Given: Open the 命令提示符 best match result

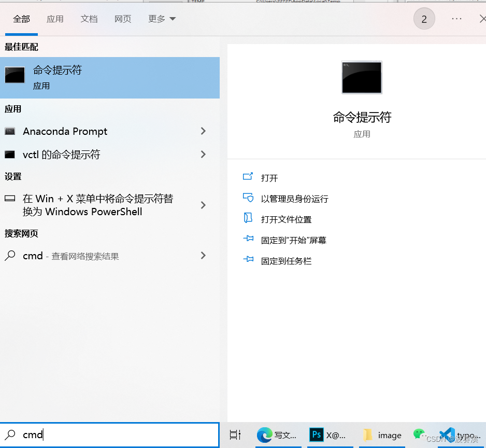Looking at the screenshot, I should (x=110, y=78).
